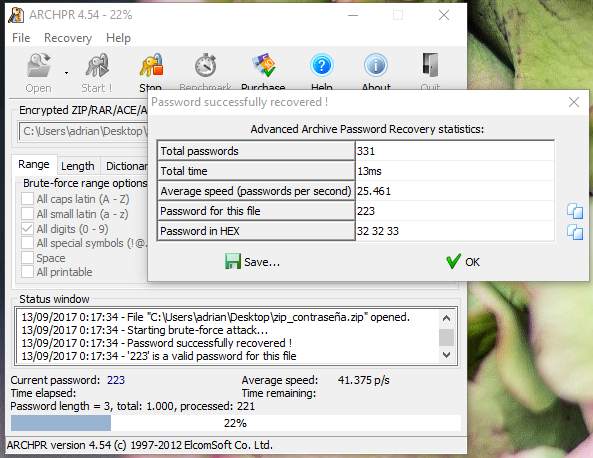Click the ARCHPR application title icon
Image resolution: width=593 pixels, height=458 pixels.
pyautogui.click(x=16, y=15)
